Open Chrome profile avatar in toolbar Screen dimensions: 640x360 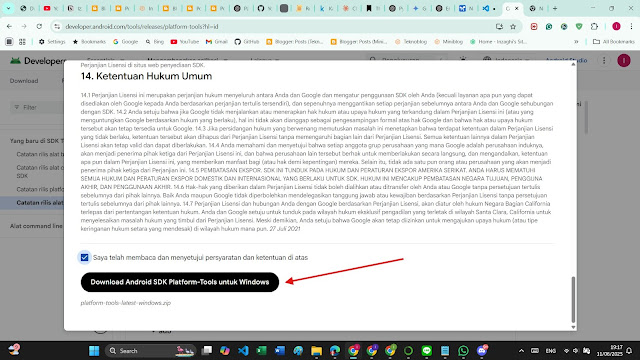(x=616, y=27)
